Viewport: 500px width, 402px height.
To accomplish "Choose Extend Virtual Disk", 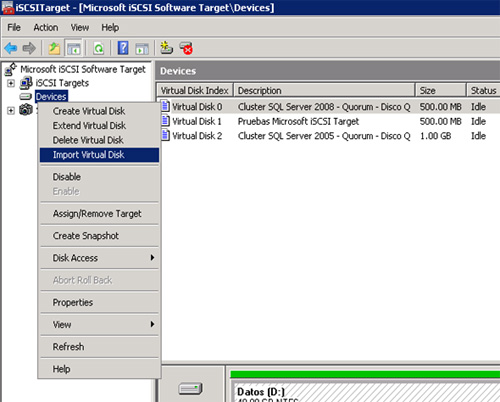I will (x=99, y=126).
